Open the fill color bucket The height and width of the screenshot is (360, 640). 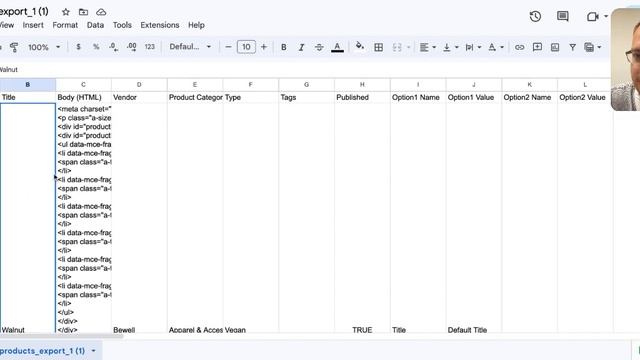click(x=360, y=46)
